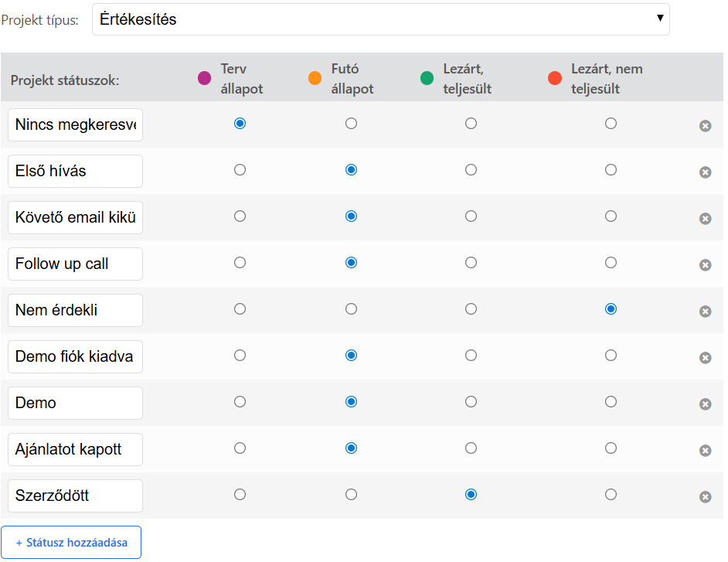Screen dimensions: 728x562
Task: Mark 'Demo' as Lezárt, teljesült
Action: tap(471, 402)
